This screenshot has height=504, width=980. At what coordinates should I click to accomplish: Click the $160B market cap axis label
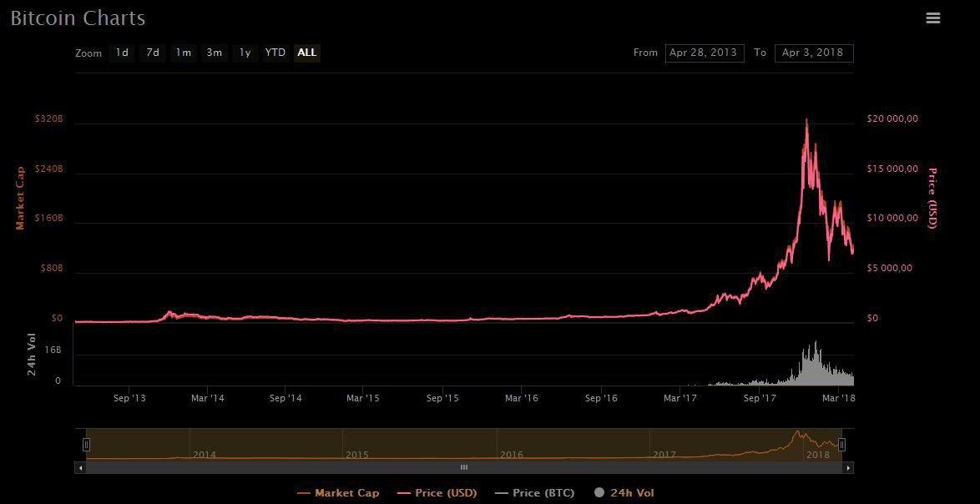[x=48, y=219]
